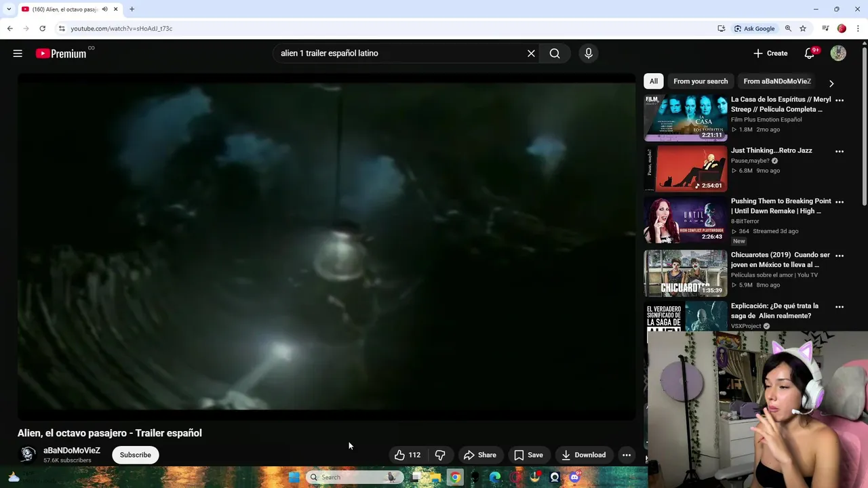Open File Explorer from the taskbar
The height and width of the screenshot is (488, 868).
coord(435,477)
